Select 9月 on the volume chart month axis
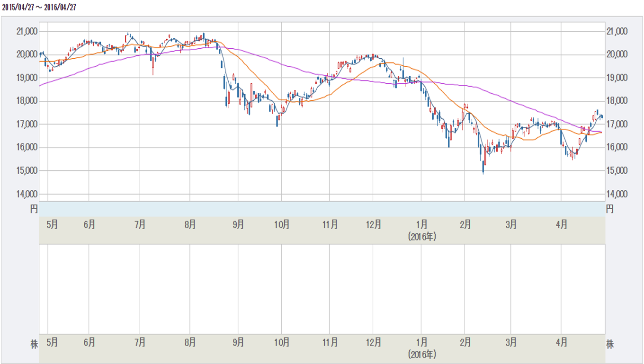644x364 pixels. [238, 341]
